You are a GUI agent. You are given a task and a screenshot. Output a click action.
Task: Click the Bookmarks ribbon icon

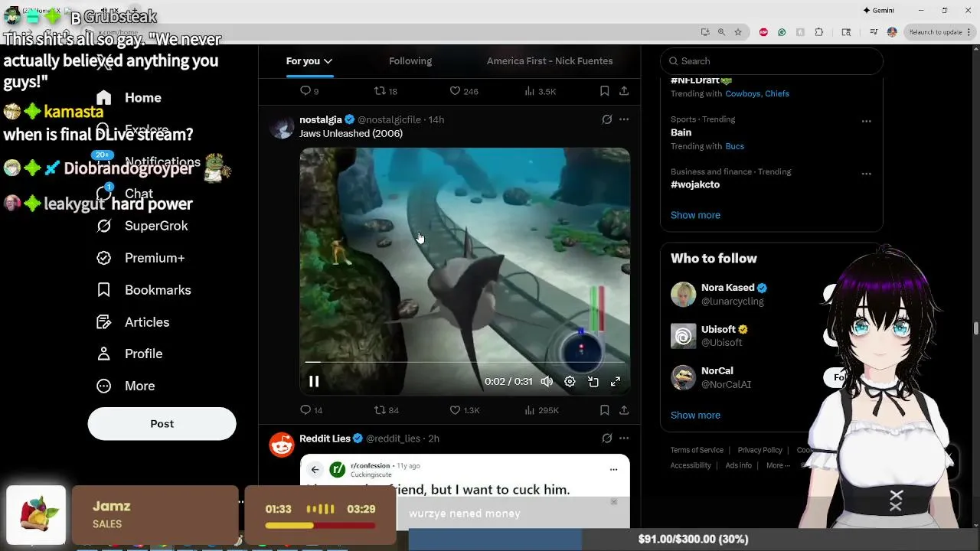(x=104, y=290)
